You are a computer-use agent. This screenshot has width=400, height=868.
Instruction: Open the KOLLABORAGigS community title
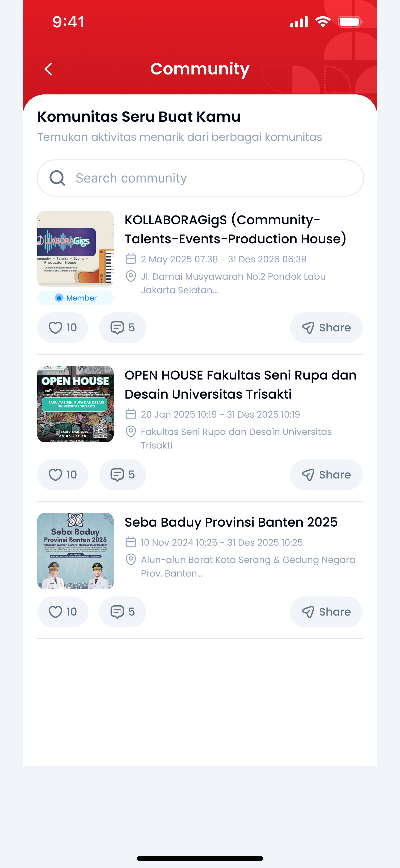pos(235,229)
